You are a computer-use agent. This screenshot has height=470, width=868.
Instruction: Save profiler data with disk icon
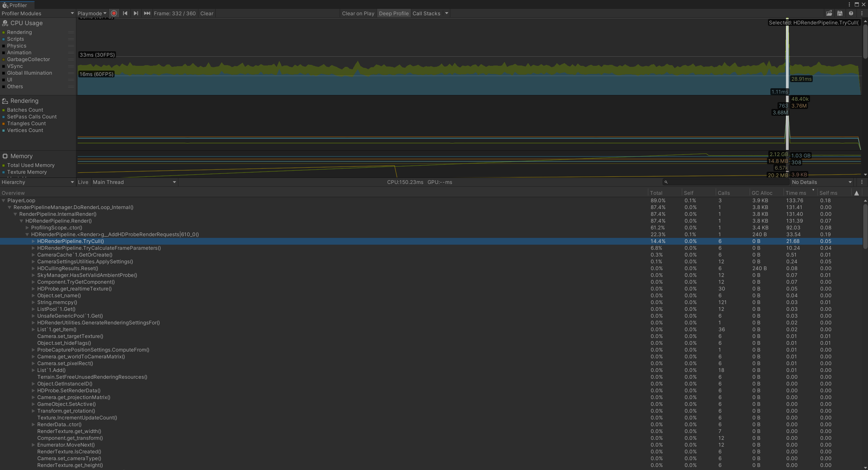pos(840,13)
